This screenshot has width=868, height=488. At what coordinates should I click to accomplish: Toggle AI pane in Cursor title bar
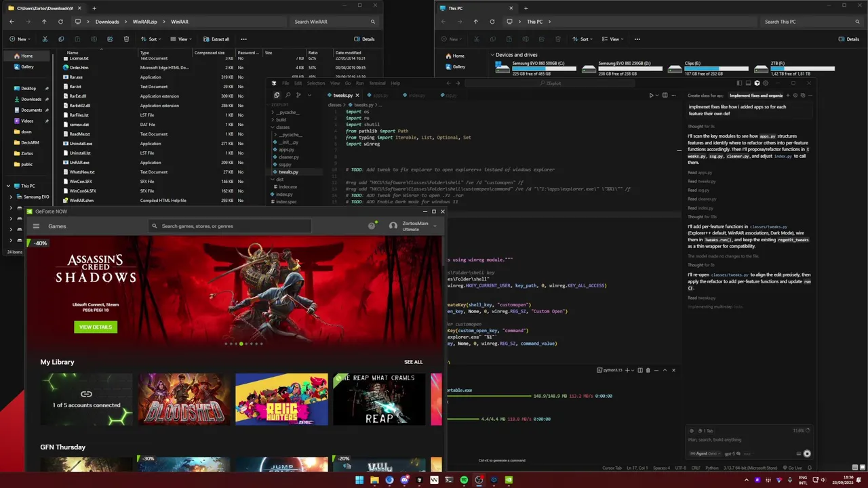tap(757, 83)
